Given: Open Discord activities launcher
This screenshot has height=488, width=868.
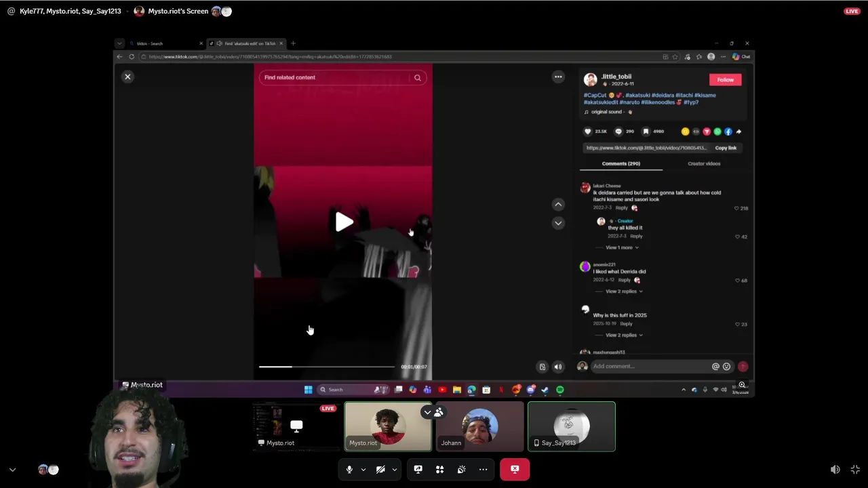Looking at the screenshot, I should point(439,469).
